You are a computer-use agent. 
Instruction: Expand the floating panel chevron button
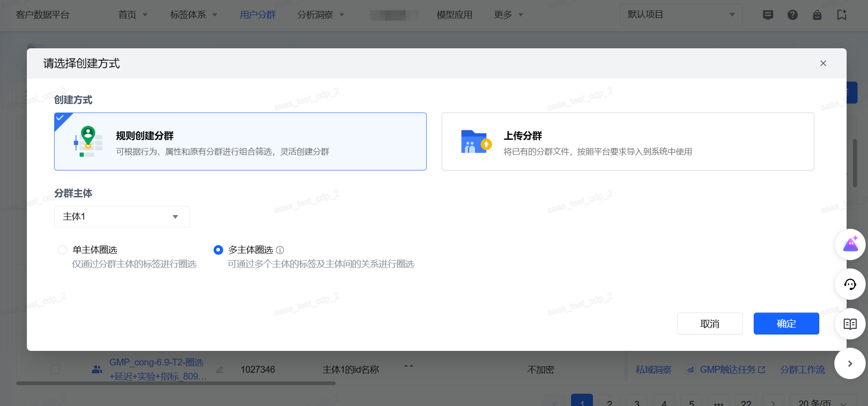point(850,364)
